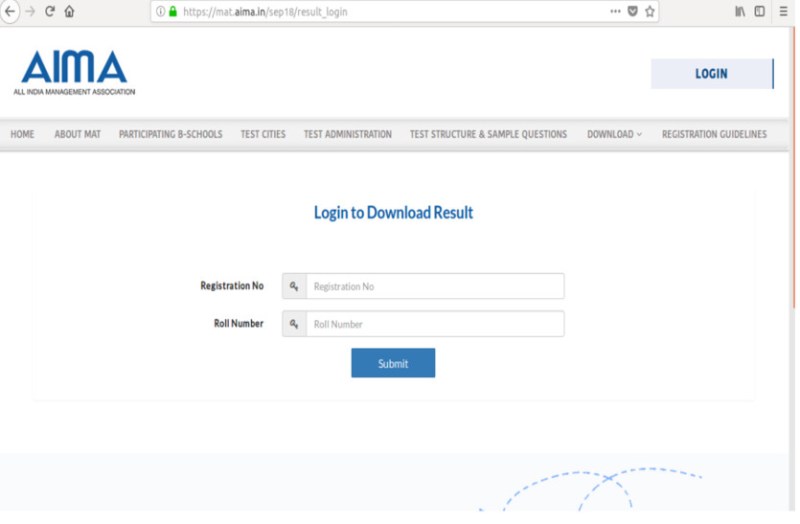Open the Firefox hamburger menu

784,12
